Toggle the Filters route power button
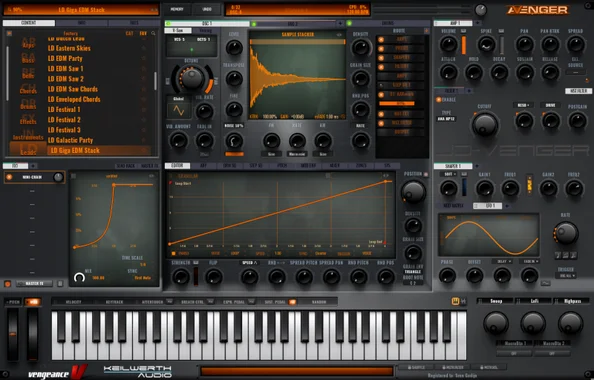This screenshot has height=380, width=594. 381,67
